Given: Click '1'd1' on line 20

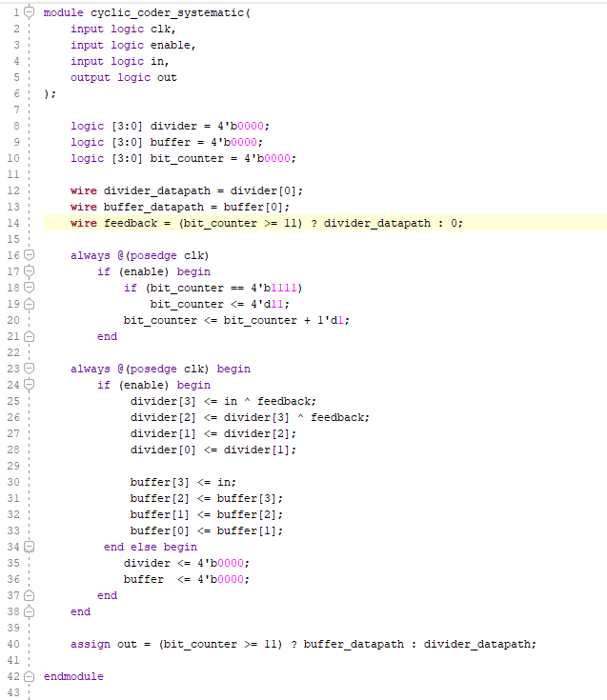Looking at the screenshot, I should [331, 320].
